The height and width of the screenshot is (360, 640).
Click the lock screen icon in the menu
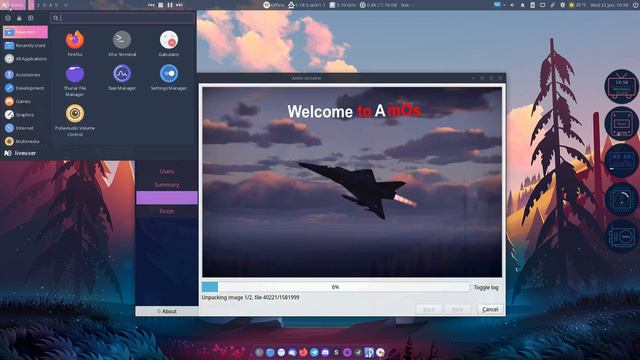[19, 18]
